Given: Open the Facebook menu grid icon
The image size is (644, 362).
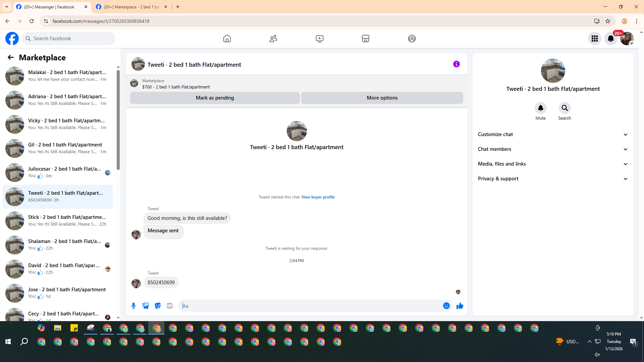Looking at the screenshot, I should [595, 39].
